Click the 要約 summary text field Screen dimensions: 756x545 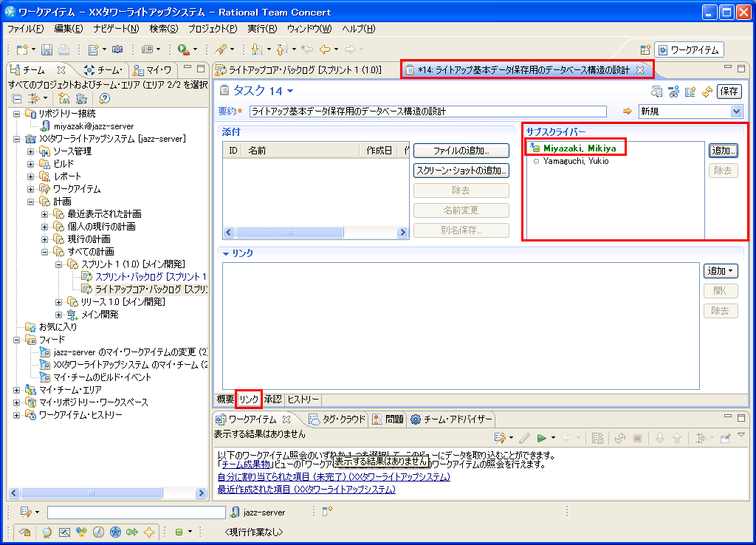427,112
